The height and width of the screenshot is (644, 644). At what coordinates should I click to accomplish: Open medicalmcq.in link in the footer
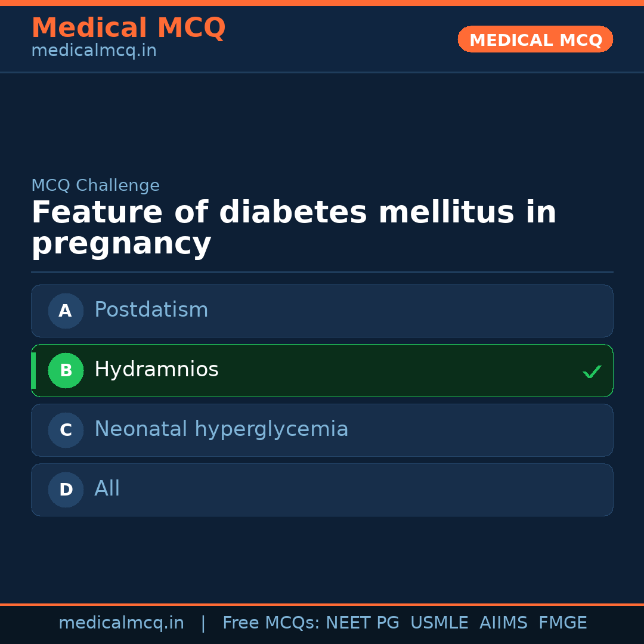point(121,623)
